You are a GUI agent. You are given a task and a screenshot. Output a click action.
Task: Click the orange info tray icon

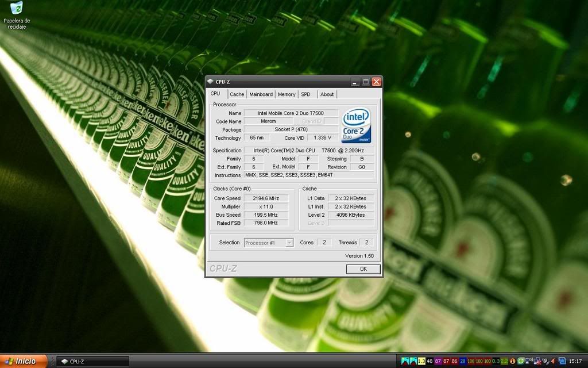(513, 361)
